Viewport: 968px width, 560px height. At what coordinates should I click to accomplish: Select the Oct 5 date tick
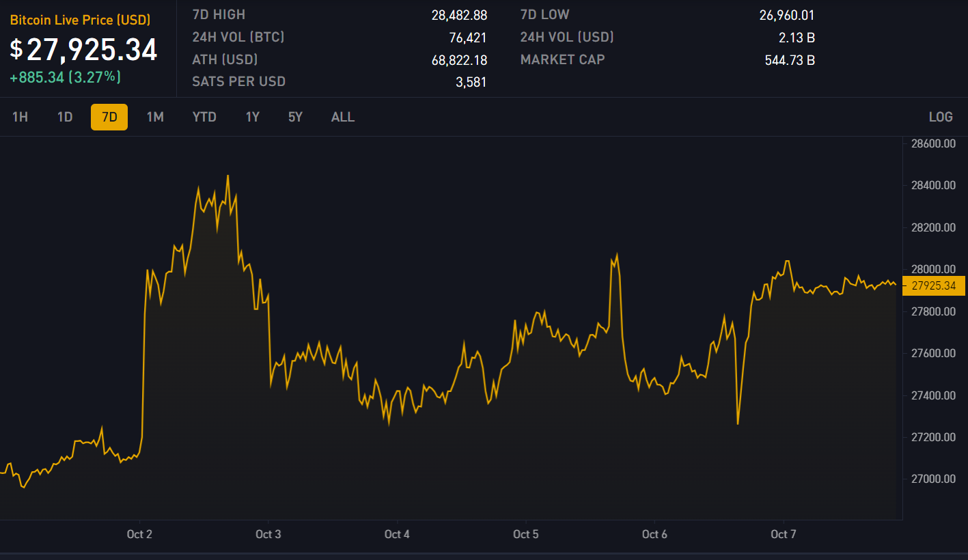(526, 534)
